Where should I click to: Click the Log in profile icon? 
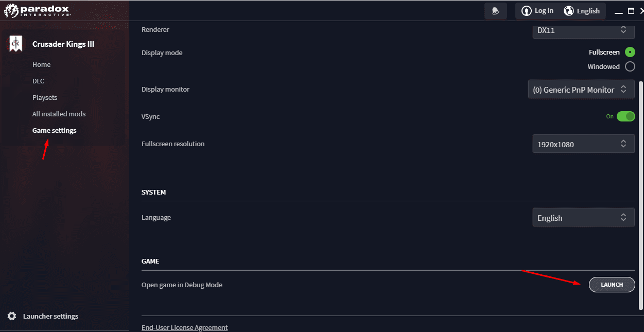pos(526,11)
